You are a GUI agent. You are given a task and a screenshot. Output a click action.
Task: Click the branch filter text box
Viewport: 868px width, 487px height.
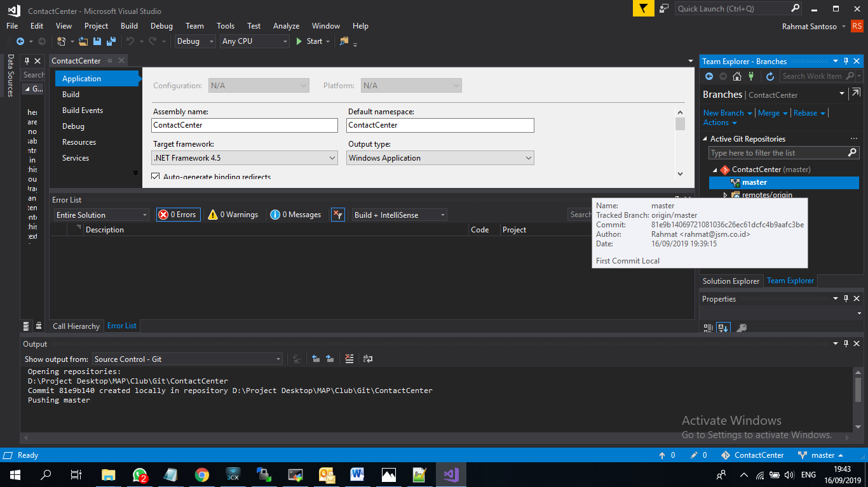pos(784,153)
